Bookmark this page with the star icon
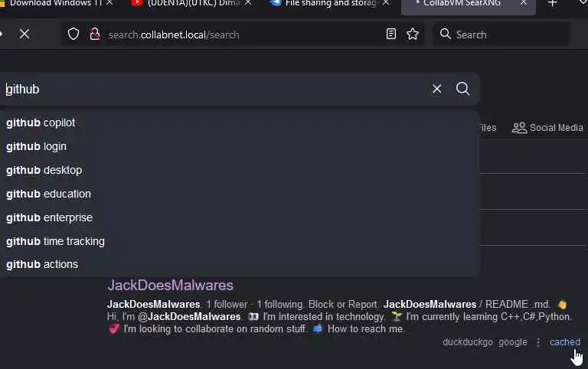The width and height of the screenshot is (588, 369). tap(413, 34)
